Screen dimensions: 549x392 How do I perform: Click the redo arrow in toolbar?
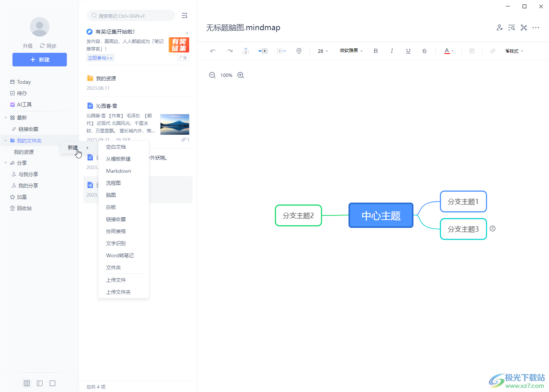point(230,51)
